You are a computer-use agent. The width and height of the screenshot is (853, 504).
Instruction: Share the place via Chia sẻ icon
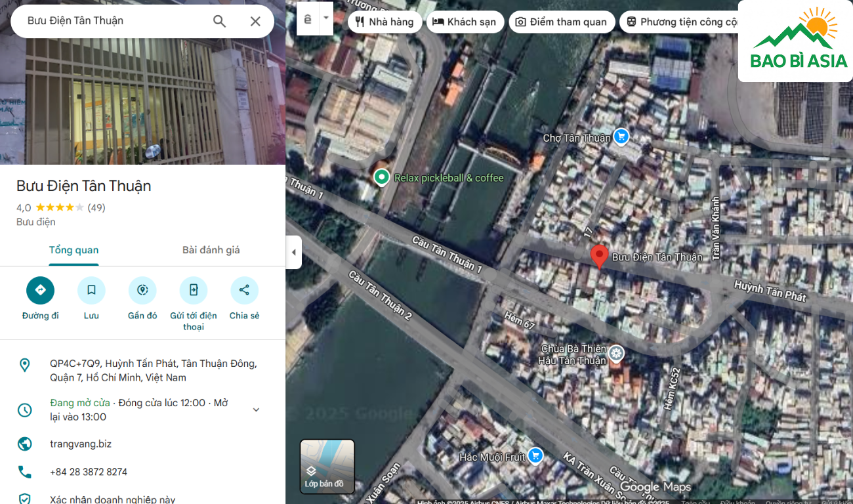tap(244, 290)
